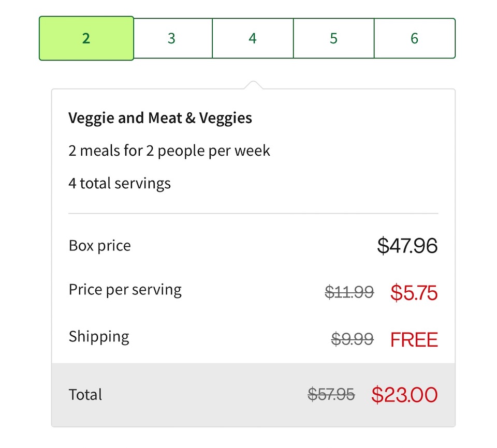This screenshot has height=448, width=497.
Task: Click the red $5.75 discounted serving price
Action: coord(414,292)
